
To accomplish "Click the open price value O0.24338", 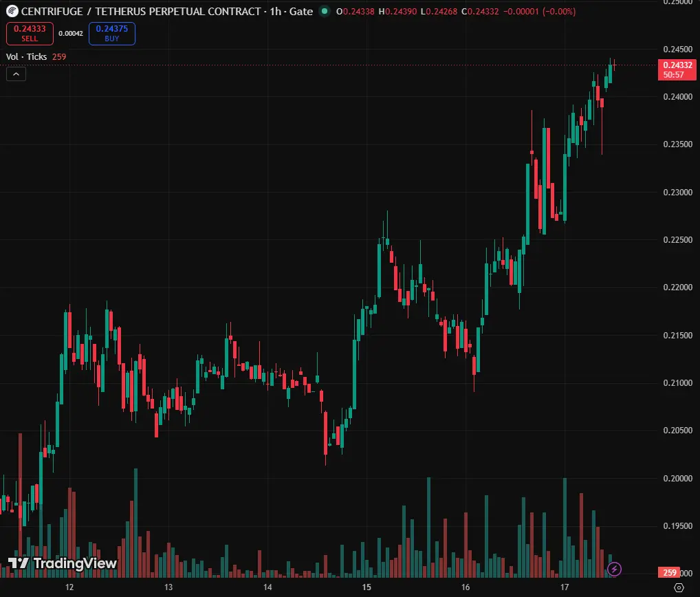I will coord(356,11).
